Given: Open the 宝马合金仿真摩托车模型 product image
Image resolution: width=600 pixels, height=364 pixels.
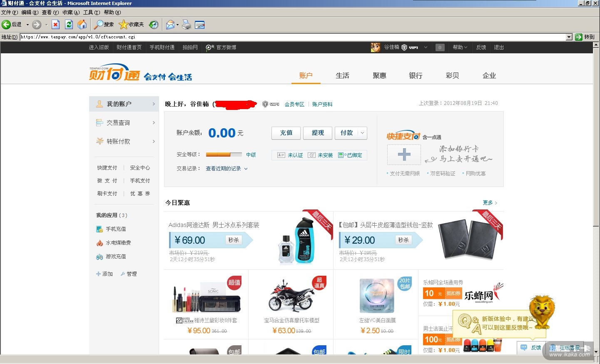Looking at the screenshot, I should (291, 297).
